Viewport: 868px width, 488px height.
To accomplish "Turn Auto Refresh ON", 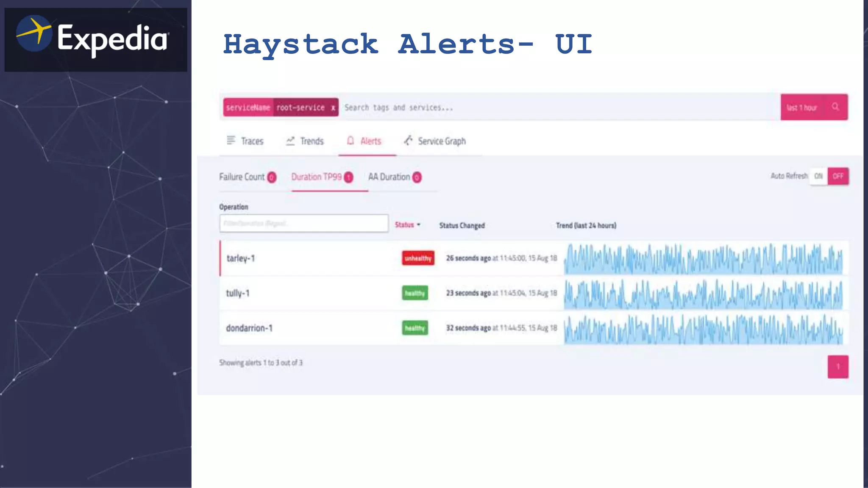I will coord(818,176).
